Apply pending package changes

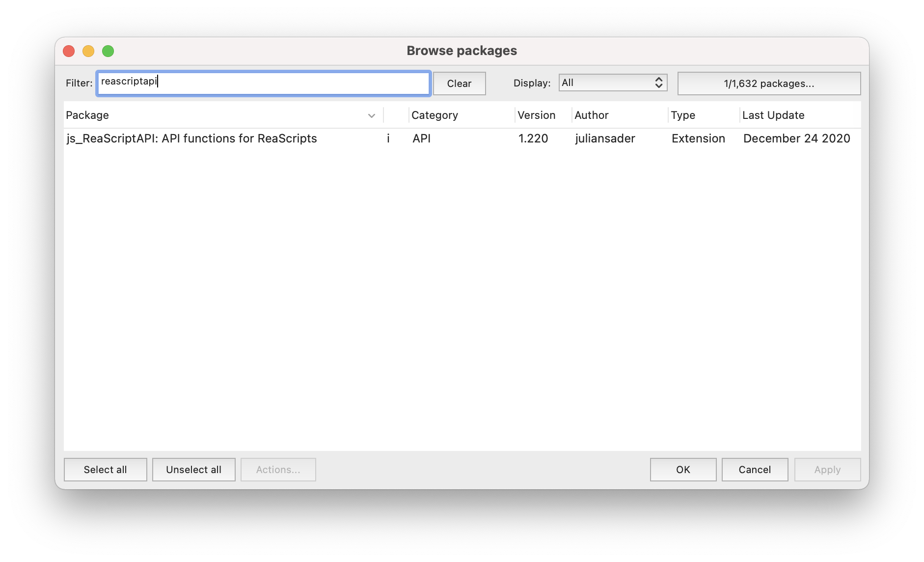pyautogui.click(x=827, y=469)
